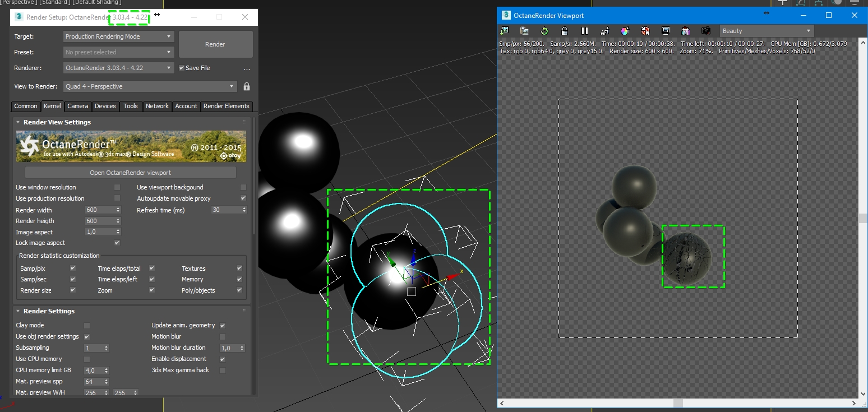Open the three-dots file browse button beside Save File

tap(247, 68)
